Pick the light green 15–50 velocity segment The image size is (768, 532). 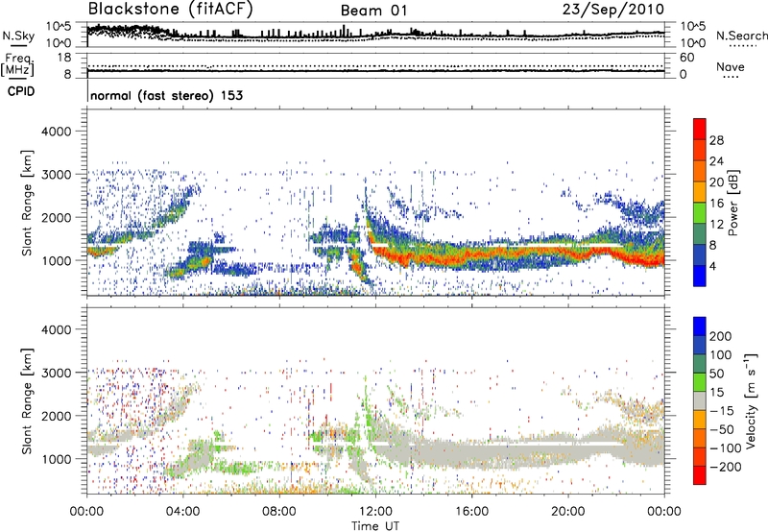pos(700,382)
